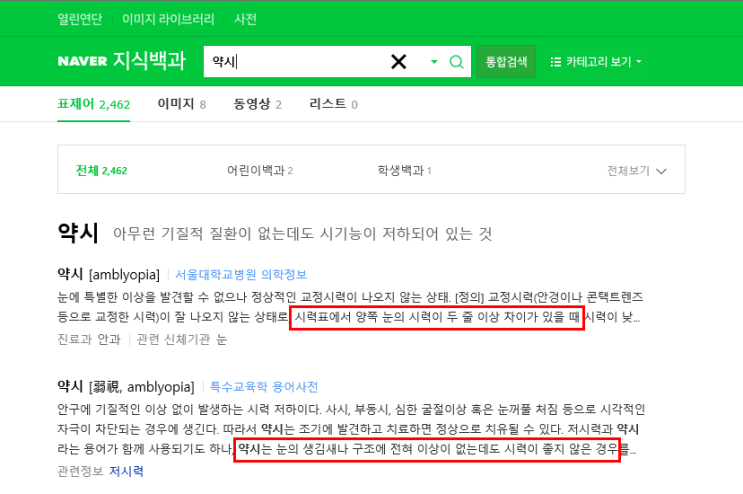Click the magnifier search icon
Image resolution: width=743 pixels, height=494 pixels.
[456, 62]
